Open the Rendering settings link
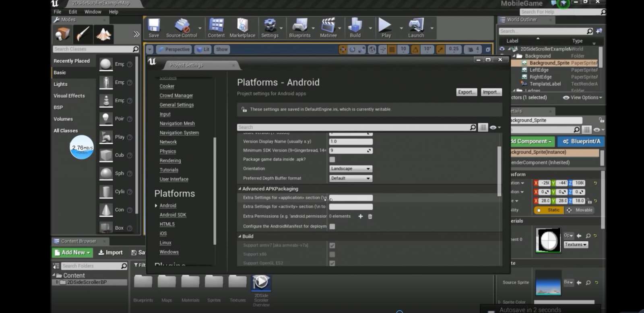 (x=170, y=161)
